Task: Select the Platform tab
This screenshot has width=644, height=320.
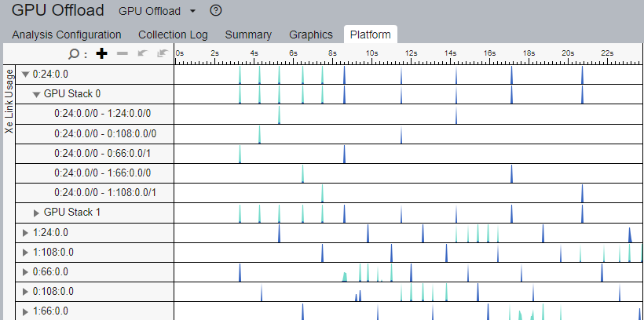Action: coord(371,35)
